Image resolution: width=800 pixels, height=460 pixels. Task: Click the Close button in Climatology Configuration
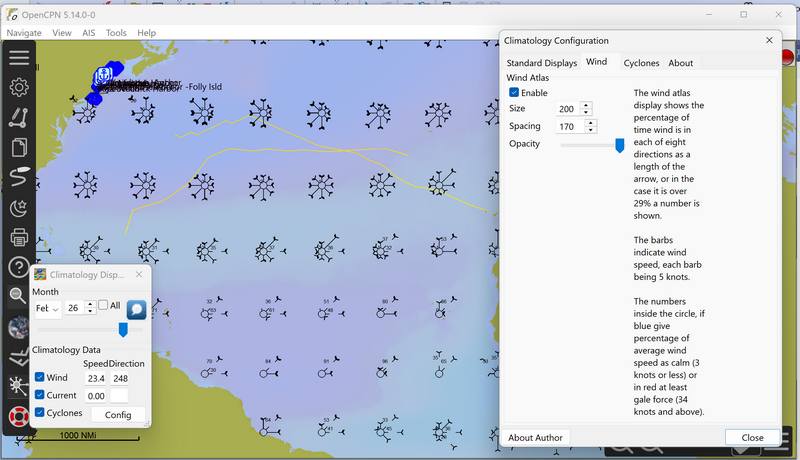click(753, 438)
